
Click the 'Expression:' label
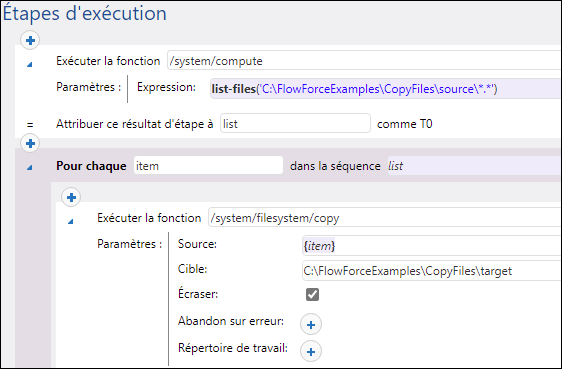click(x=166, y=87)
